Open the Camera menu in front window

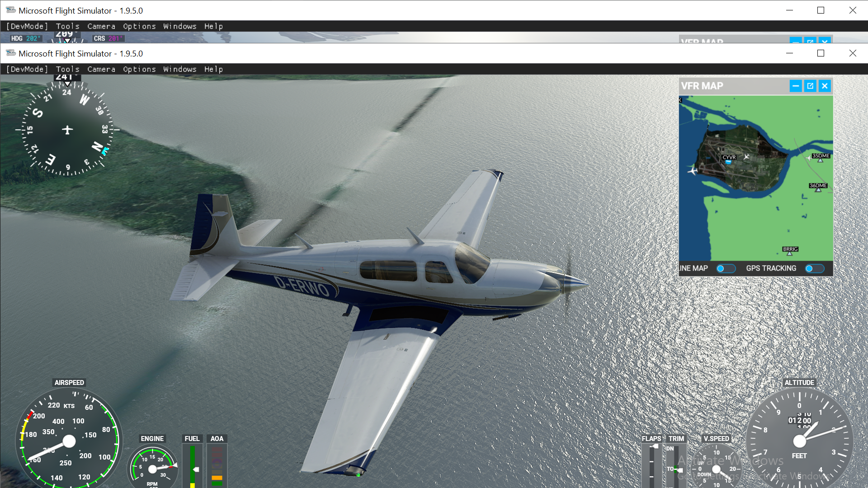click(x=101, y=69)
